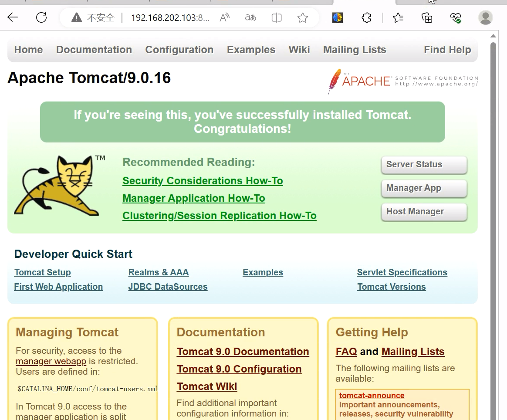Add page to favorites star icon
The height and width of the screenshot is (420, 507).
[x=303, y=17]
